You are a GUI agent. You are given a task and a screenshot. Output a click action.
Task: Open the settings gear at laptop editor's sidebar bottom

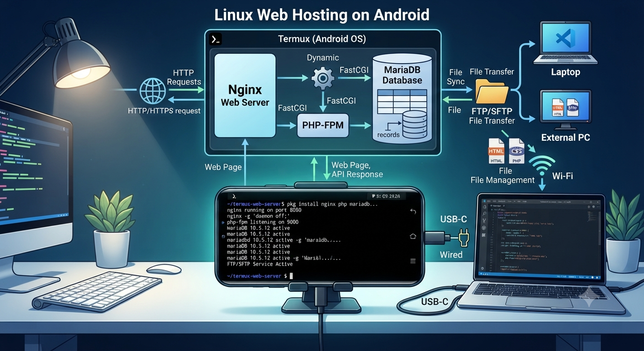[x=483, y=268]
